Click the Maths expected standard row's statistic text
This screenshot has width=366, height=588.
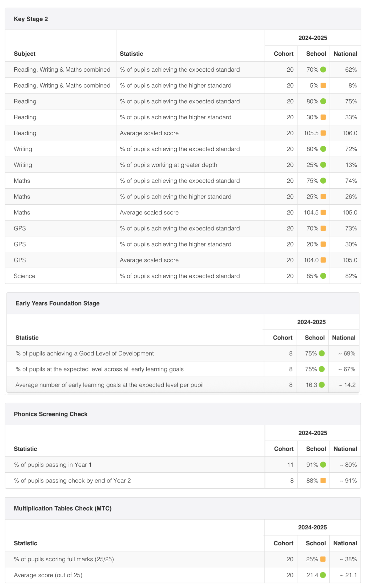pyautogui.click(x=180, y=181)
